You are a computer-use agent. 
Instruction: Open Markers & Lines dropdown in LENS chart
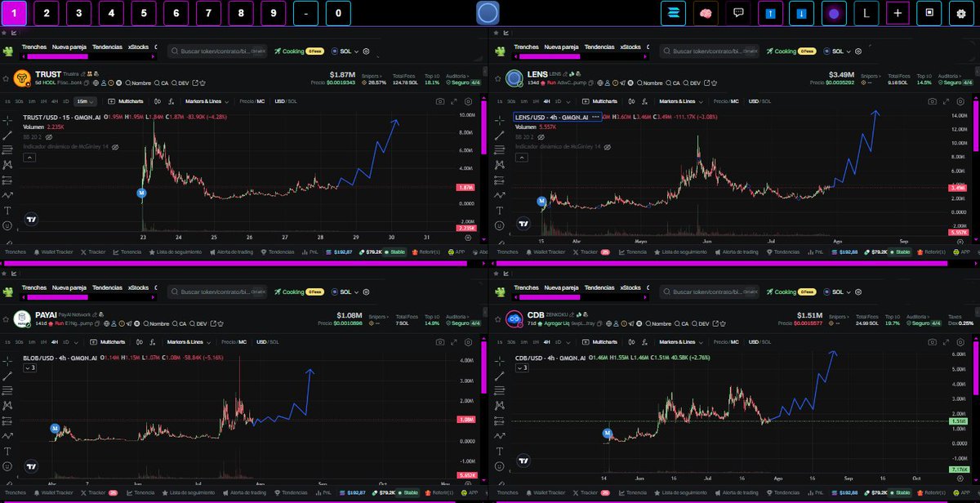(679, 101)
